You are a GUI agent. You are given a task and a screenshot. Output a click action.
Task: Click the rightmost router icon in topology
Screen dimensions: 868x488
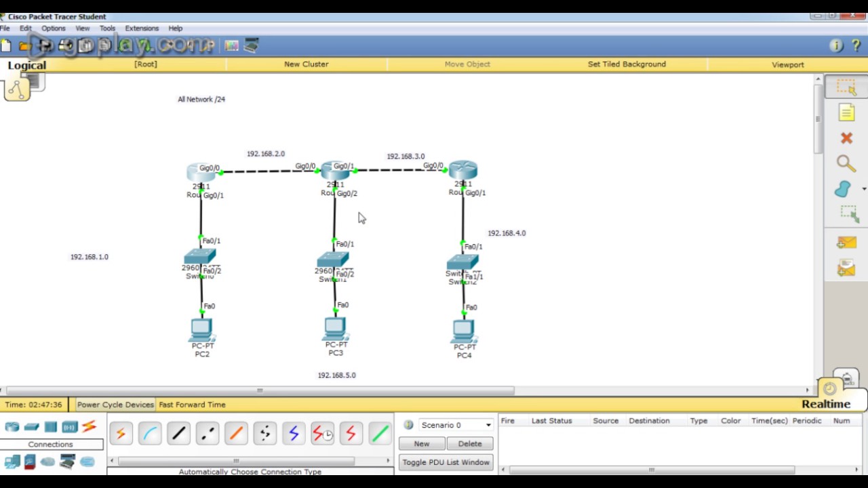(463, 169)
